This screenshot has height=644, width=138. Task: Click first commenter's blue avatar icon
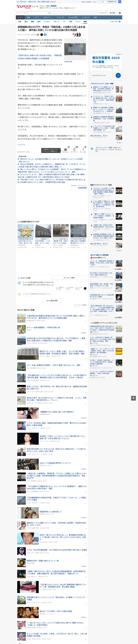tap(19, 283)
